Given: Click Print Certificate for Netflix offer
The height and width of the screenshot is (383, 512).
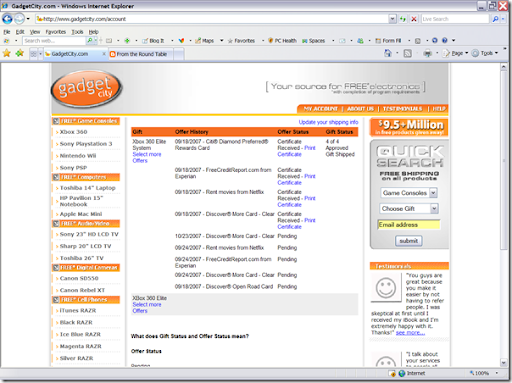Looking at the screenshot, I should pos(296,201).
